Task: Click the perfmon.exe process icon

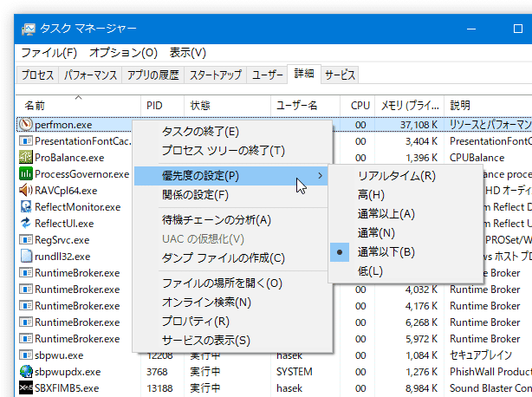Action: (x=26, y=125)
